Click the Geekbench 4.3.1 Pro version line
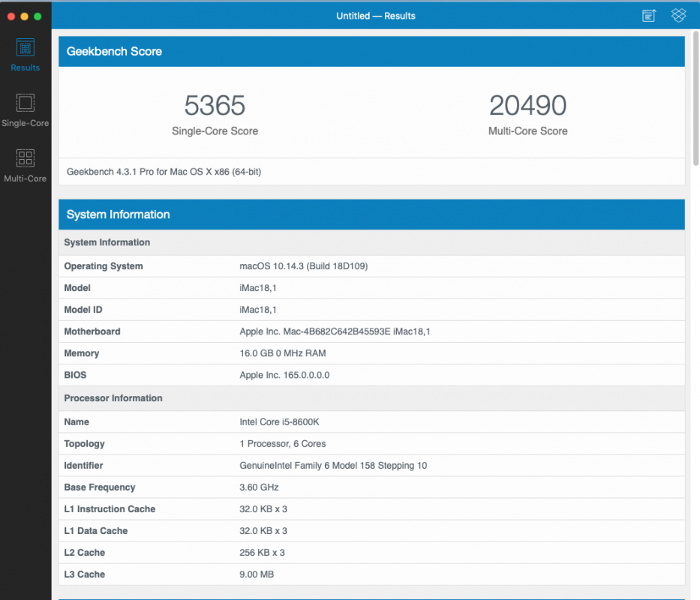700x600 pixels. (x=164, y=172)
